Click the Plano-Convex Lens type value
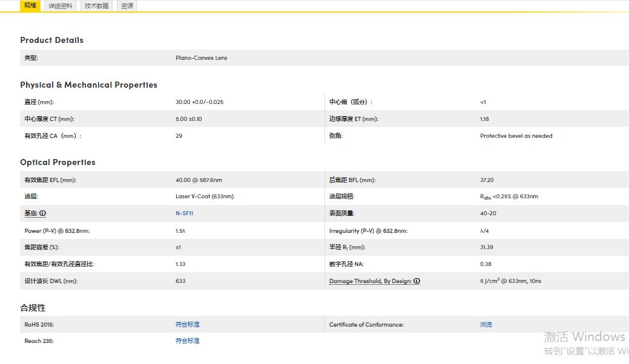Screen dimensions: 629x364 201,58
